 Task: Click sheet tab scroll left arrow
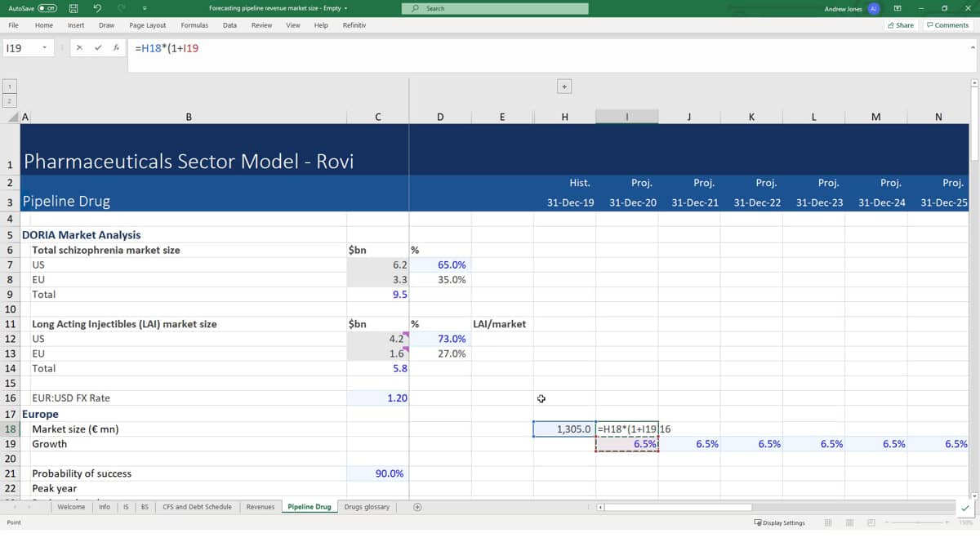point(15,507)
